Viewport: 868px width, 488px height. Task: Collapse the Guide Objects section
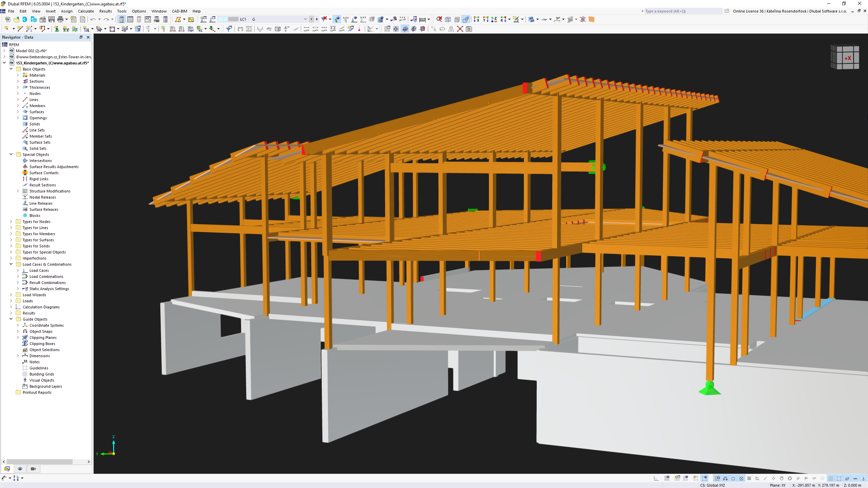click(10, 319)
